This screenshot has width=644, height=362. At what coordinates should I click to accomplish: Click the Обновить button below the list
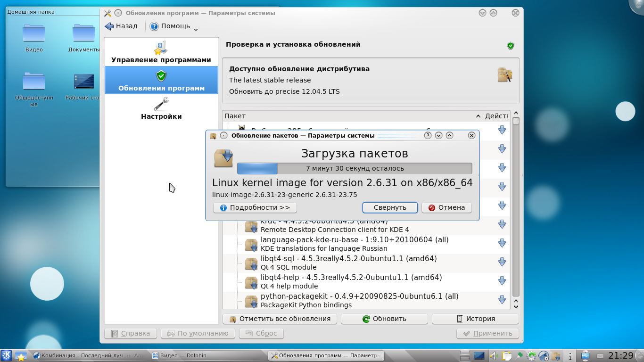tap(384, 319)
